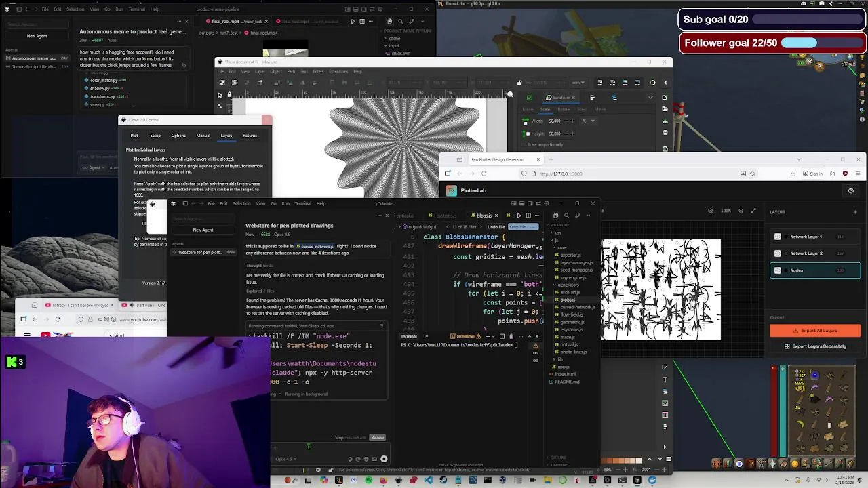
Task: Click Export All Layers button in PlotterLab
Action: click(x=814, y=331)
